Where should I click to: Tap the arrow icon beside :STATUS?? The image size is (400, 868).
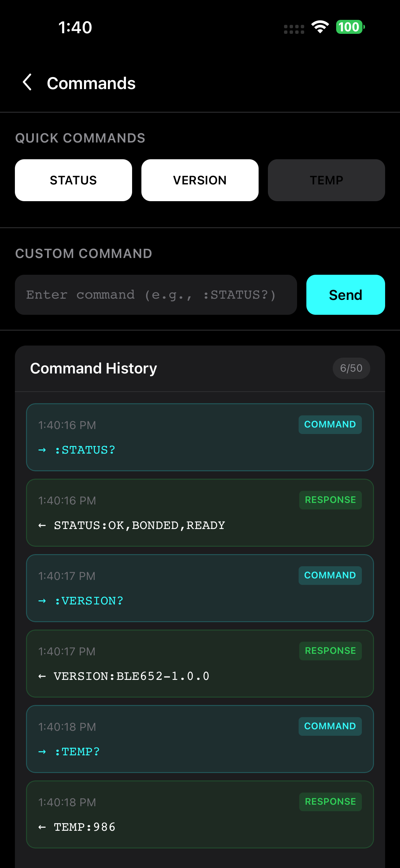click(x=43, y=449)
